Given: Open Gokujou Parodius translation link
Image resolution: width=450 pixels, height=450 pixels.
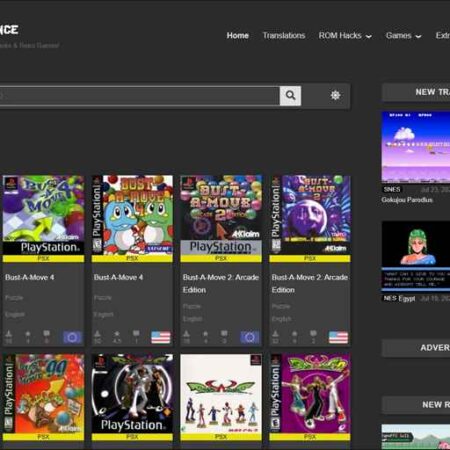Looking at the screenshot, I should click(x=407, y=200).
